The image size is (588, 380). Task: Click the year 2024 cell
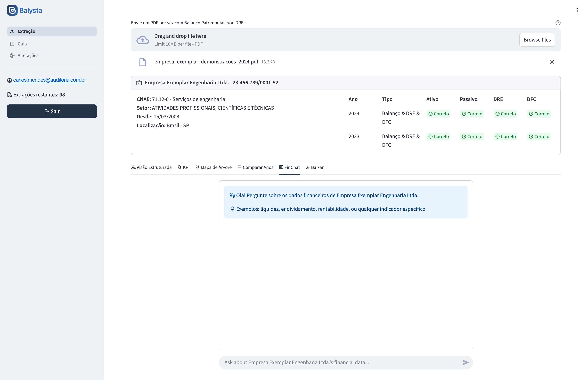pos(354,113)
